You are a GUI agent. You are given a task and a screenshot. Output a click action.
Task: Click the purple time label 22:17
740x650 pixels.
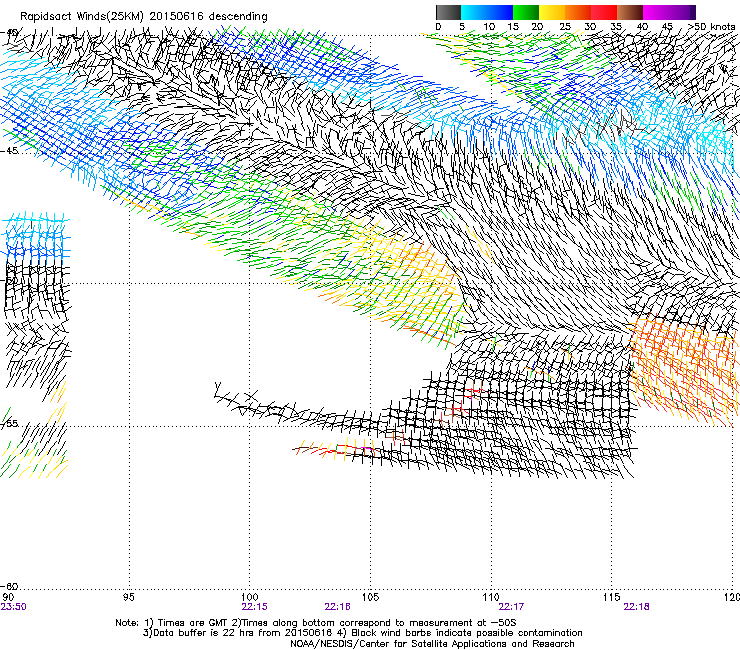[x=511, y=607]
